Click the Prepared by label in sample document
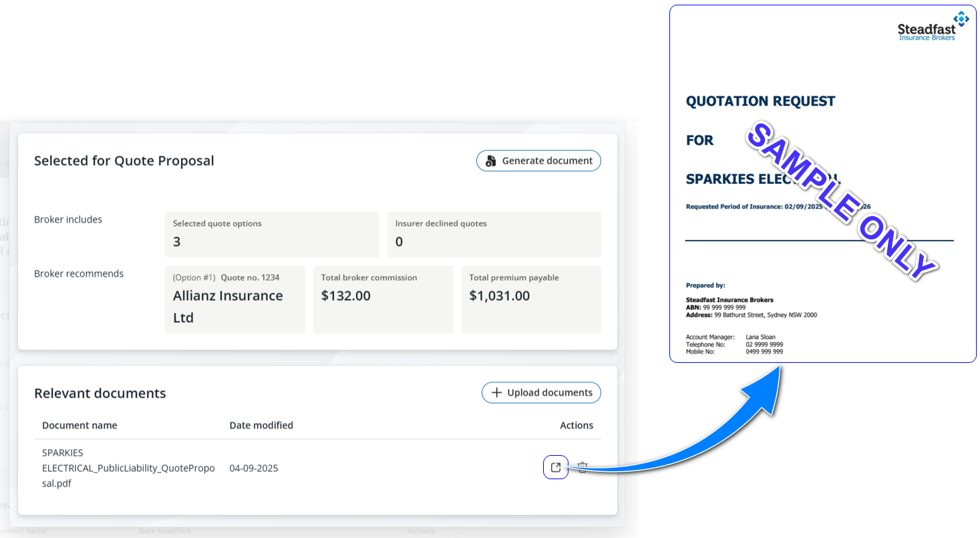The image size is (980, 538). point(705,285)
